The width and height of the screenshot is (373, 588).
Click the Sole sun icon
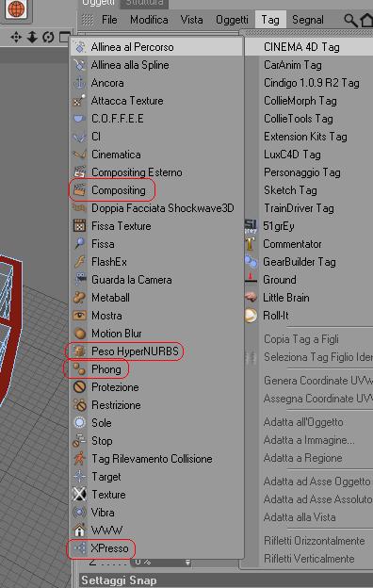coord(79,423)
